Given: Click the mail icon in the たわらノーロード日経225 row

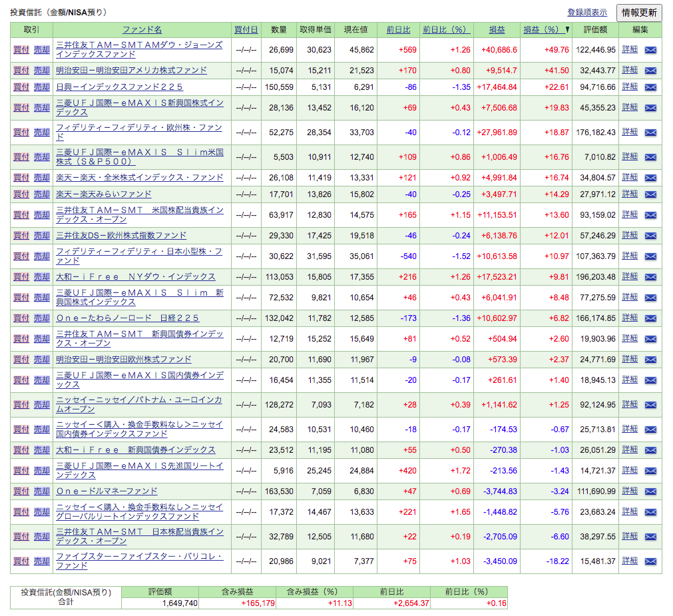Looking at the screenshot, I should tap(650, 318).
